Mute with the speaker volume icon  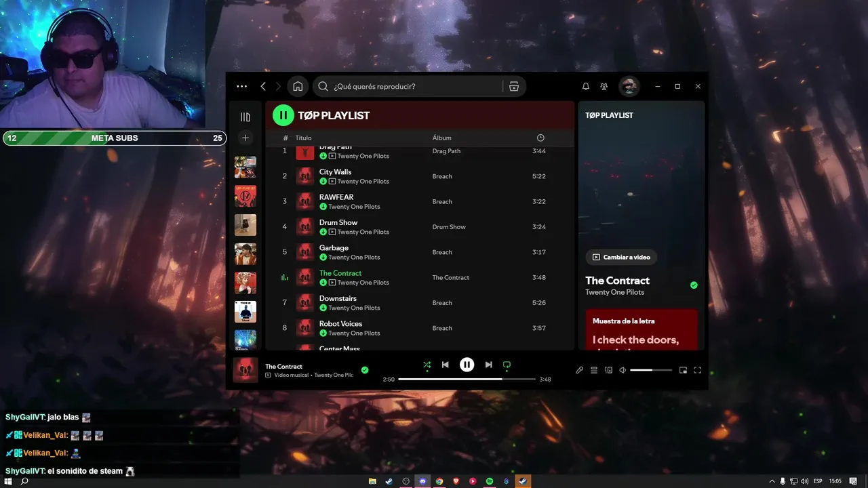(x=623, y=370)
